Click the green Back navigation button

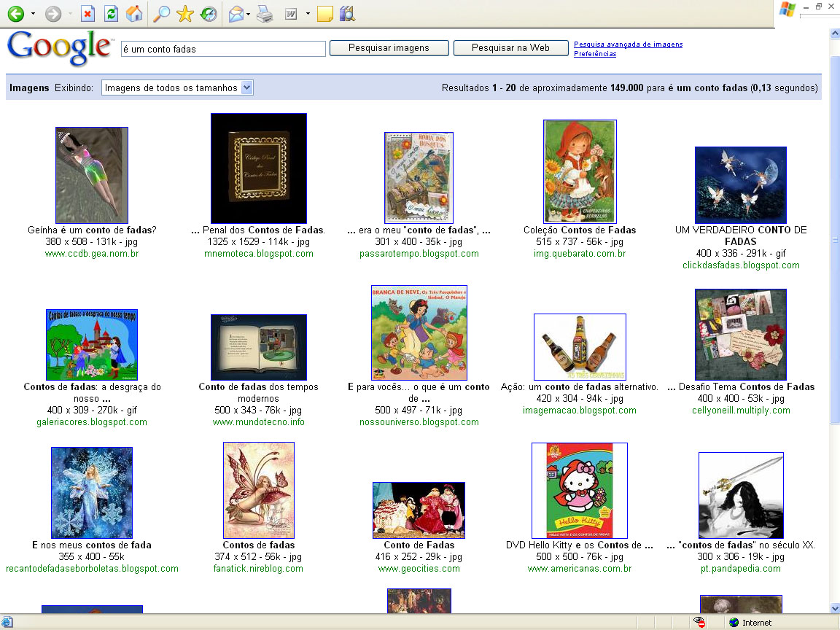[x=15, y=14]
